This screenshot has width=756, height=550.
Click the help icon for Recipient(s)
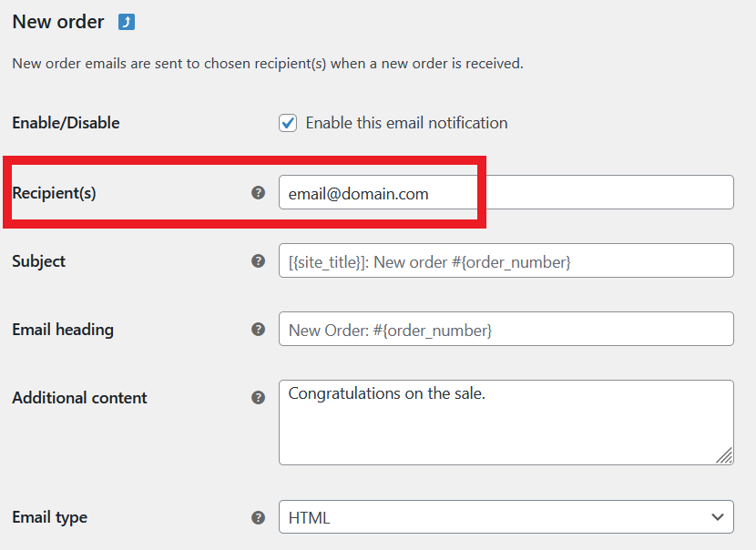coord(258,193)
